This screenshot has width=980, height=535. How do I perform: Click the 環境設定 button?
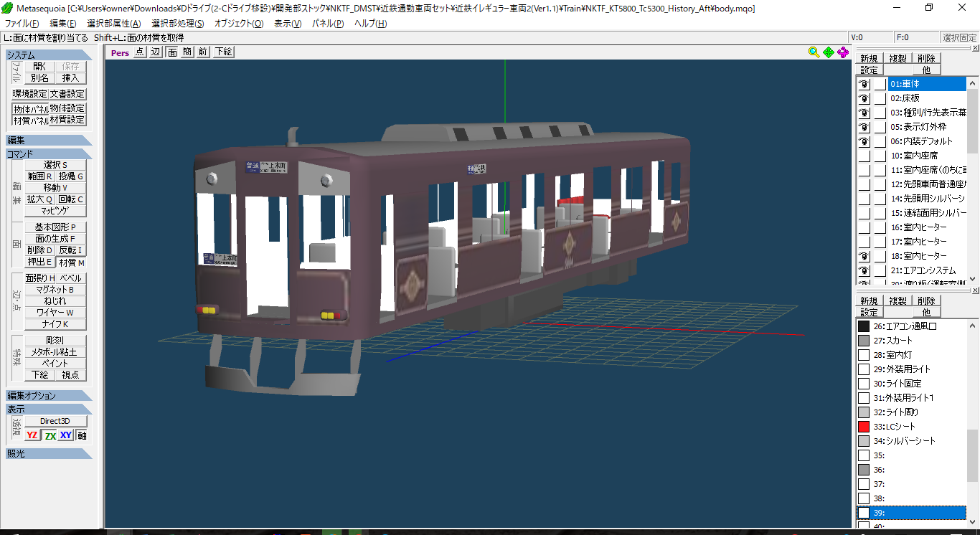(30, 94)
